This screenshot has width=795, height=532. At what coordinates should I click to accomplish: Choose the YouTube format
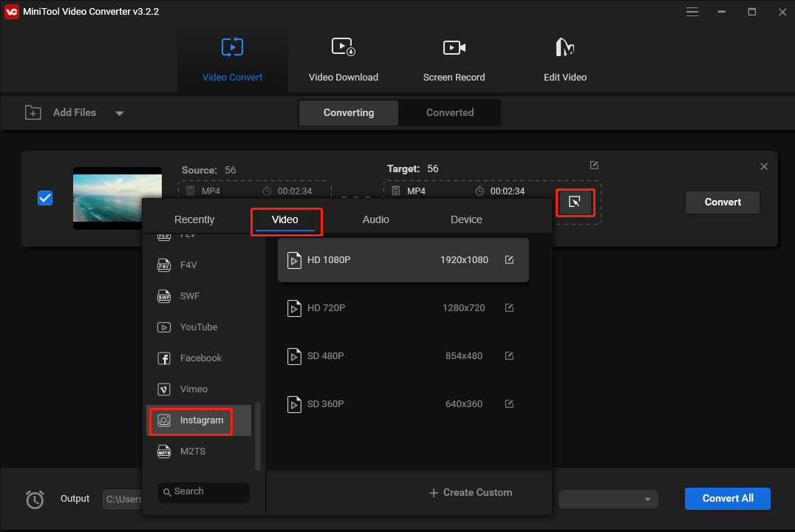[199, 327]
